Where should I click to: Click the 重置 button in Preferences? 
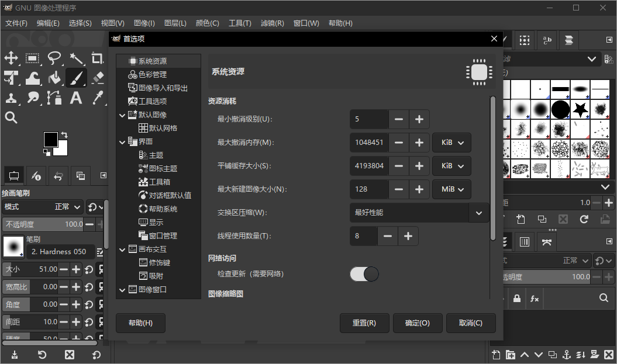click(364, 323)
